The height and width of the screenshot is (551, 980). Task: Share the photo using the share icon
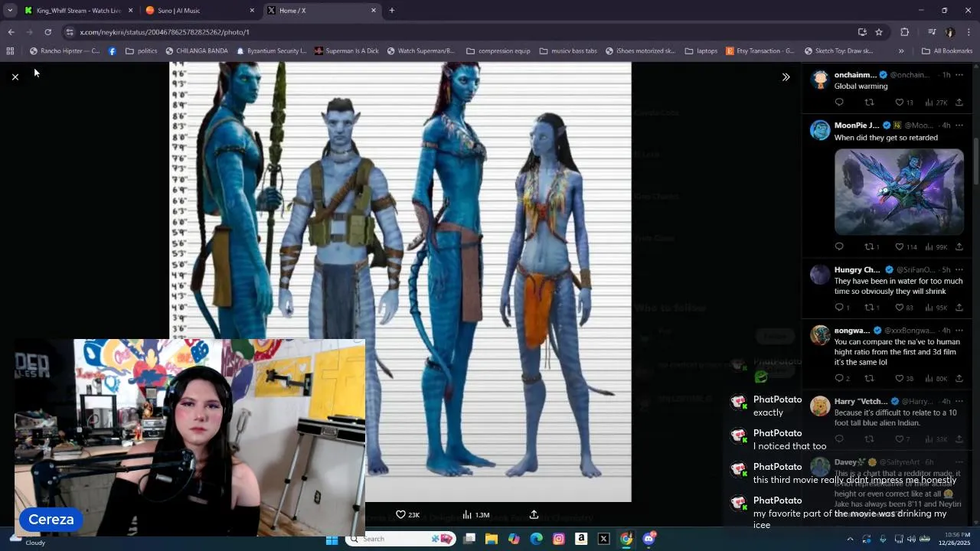coord(534,514)
